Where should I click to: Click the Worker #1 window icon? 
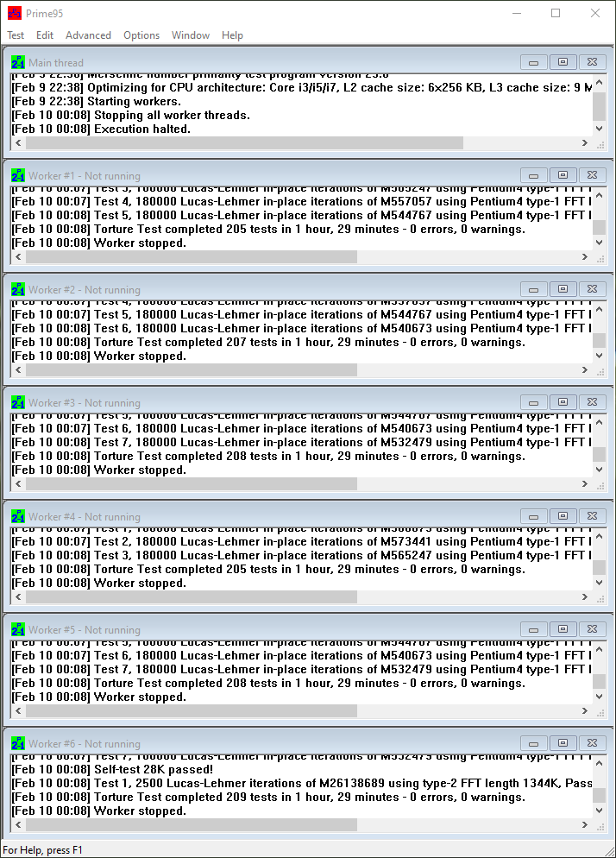18,175
